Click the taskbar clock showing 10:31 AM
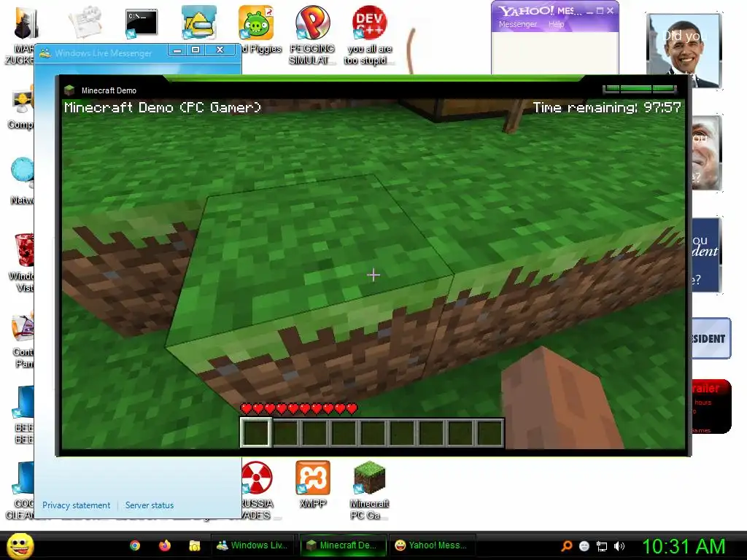 click(684, 546)
